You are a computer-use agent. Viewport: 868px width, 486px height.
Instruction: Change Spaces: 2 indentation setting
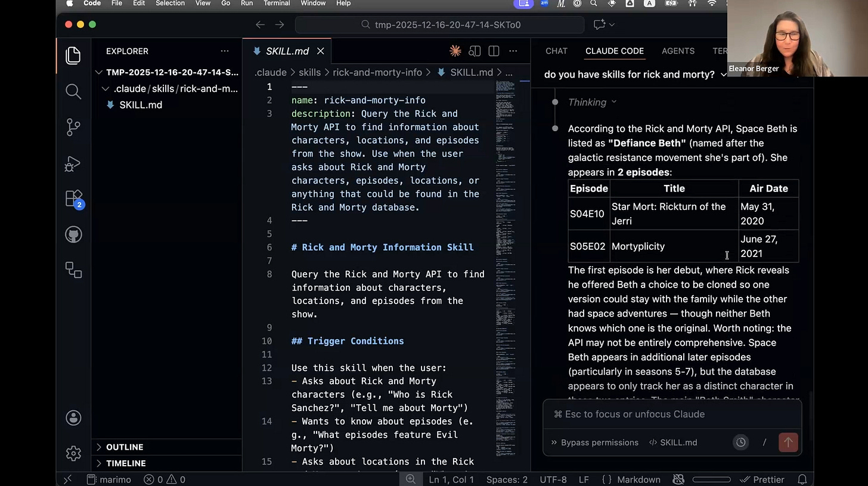pyautogui.click(x=507, y=479)
